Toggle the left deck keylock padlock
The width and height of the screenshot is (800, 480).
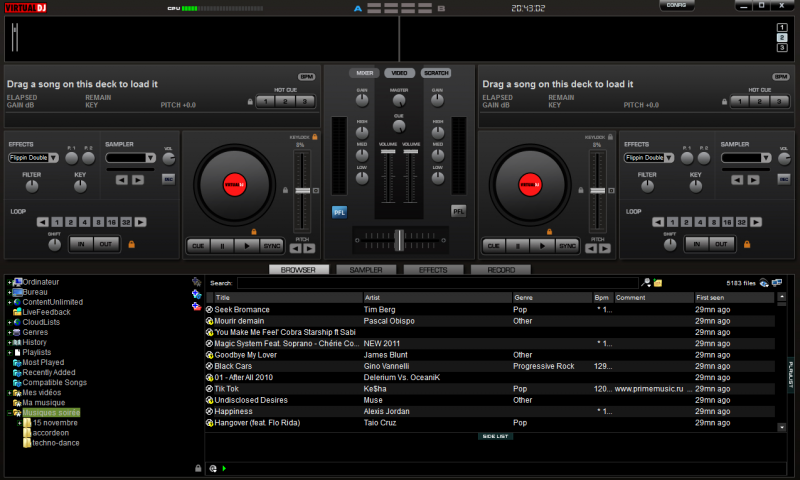[315, 137]
